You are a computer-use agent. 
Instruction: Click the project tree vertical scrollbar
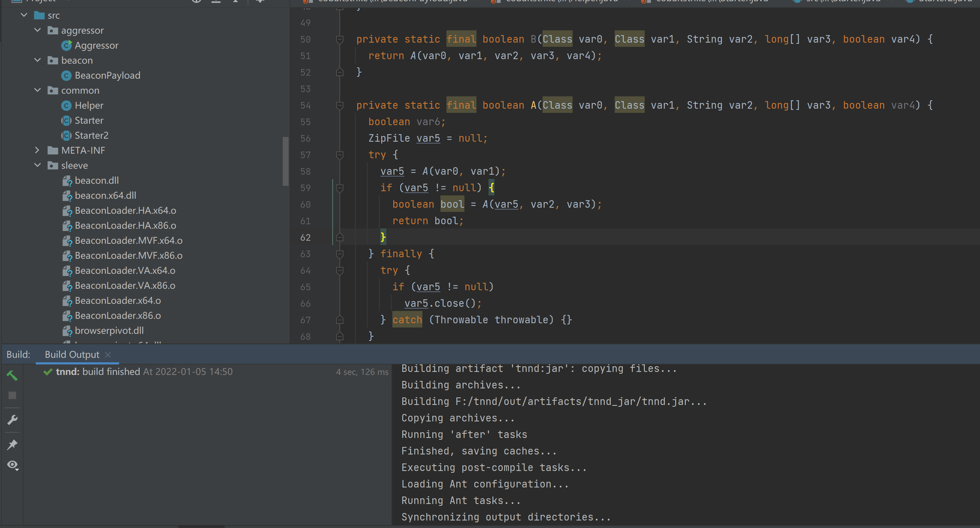point(285,161)
